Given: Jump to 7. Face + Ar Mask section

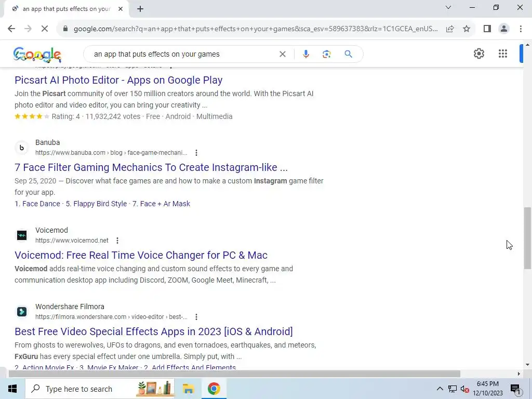Looking at the screenshot, I should 161,204.
